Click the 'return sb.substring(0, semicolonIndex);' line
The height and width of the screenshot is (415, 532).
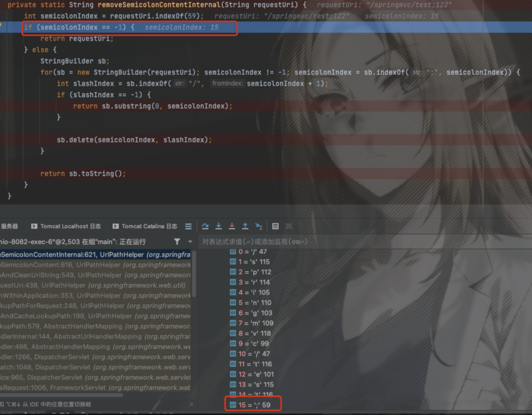pos(153,106)
